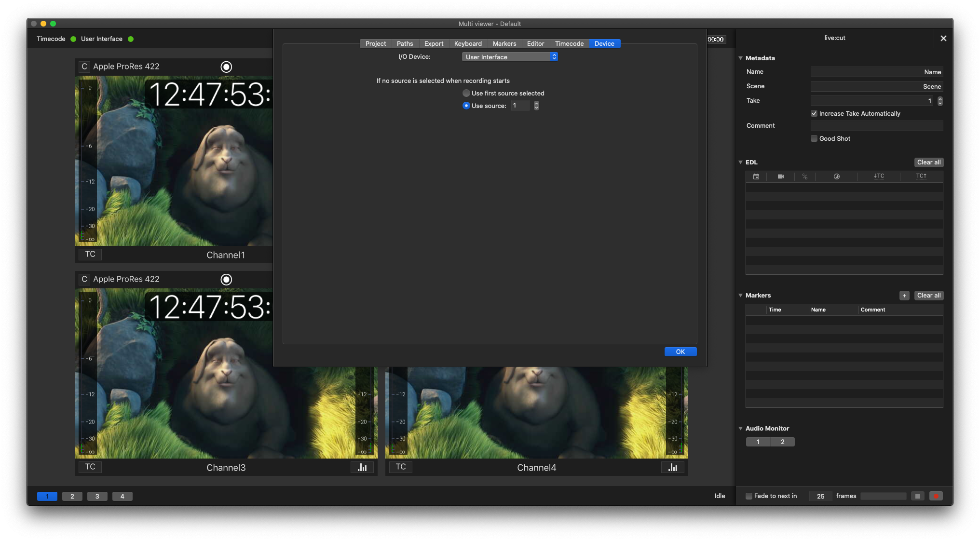The height and width of the screenshot is (541, 980).
Task: Switch to the Export tab
Action: pyautogui.click(x=434, y=44)
